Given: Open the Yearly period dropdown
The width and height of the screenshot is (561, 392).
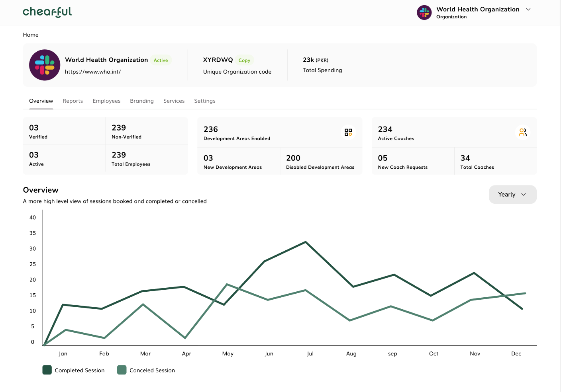Looking at the screenshot, I should click(512, 195).
